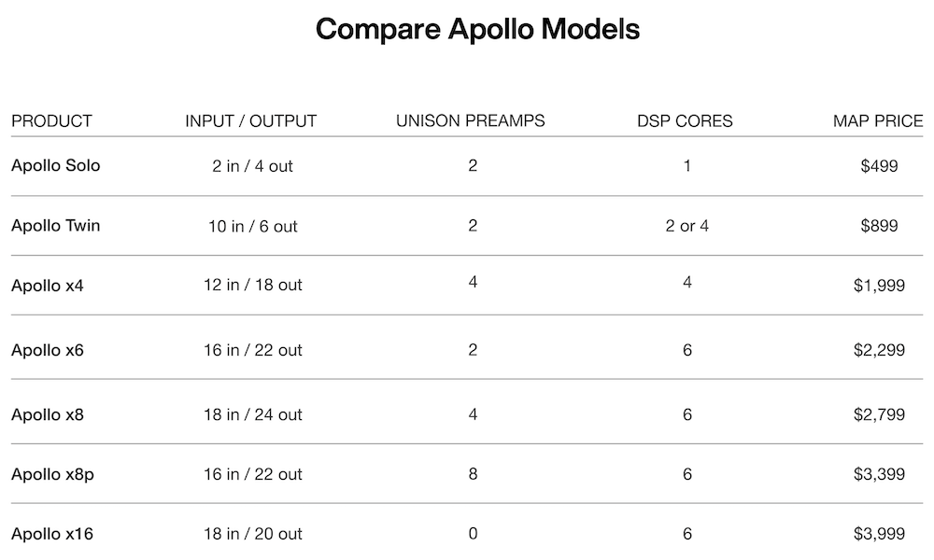Select the UNISON PREAMPS column header
Viewport: 934px width, 560px height.
471,121
